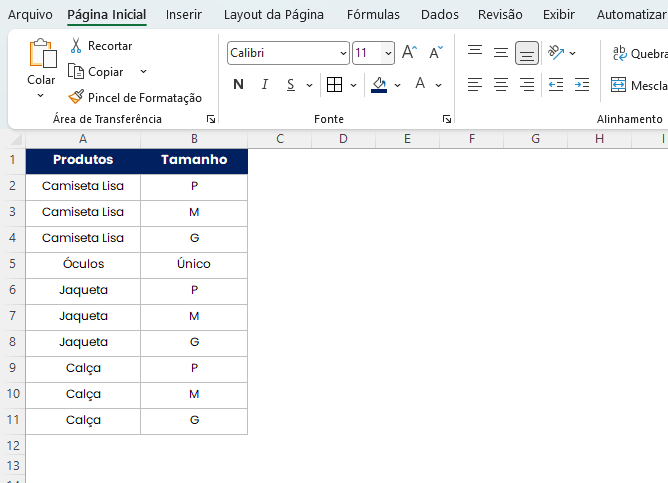Expand the fill color palette arrow

pos(397,85)
